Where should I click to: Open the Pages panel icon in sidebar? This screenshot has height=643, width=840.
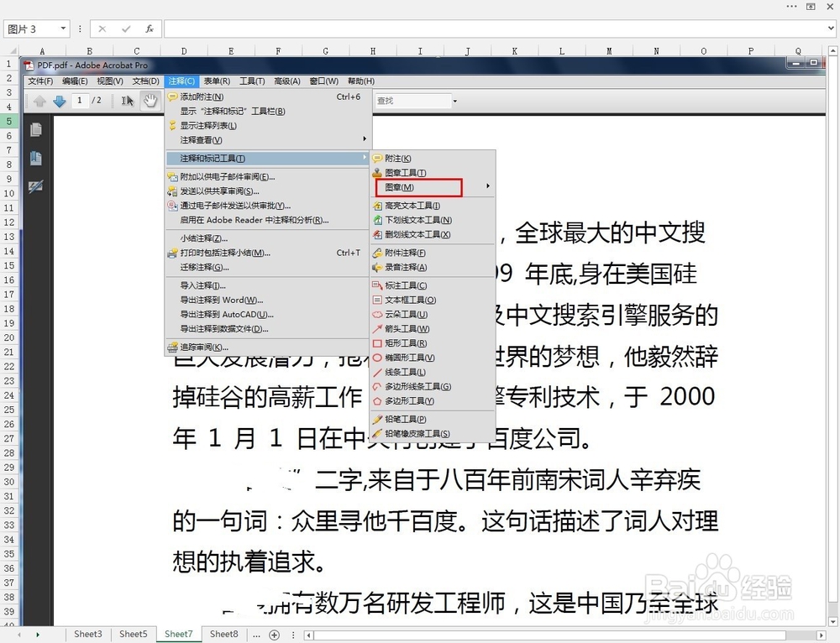36,129
